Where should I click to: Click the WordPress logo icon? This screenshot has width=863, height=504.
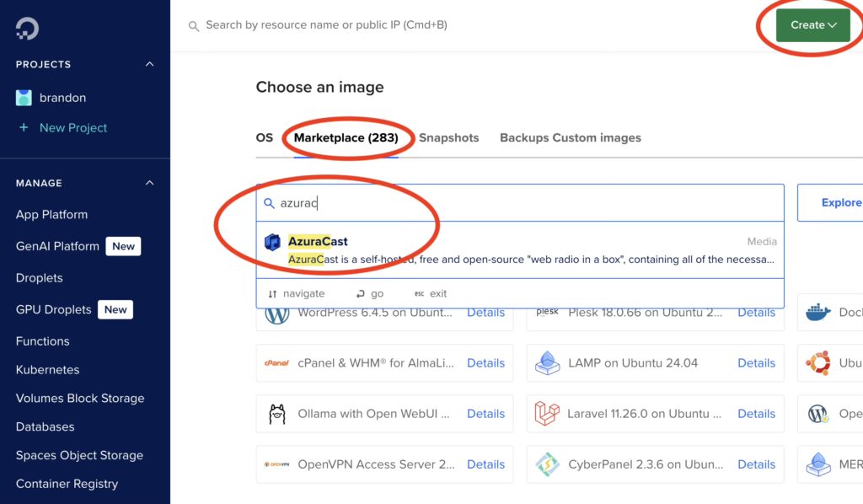pos(276,313)
